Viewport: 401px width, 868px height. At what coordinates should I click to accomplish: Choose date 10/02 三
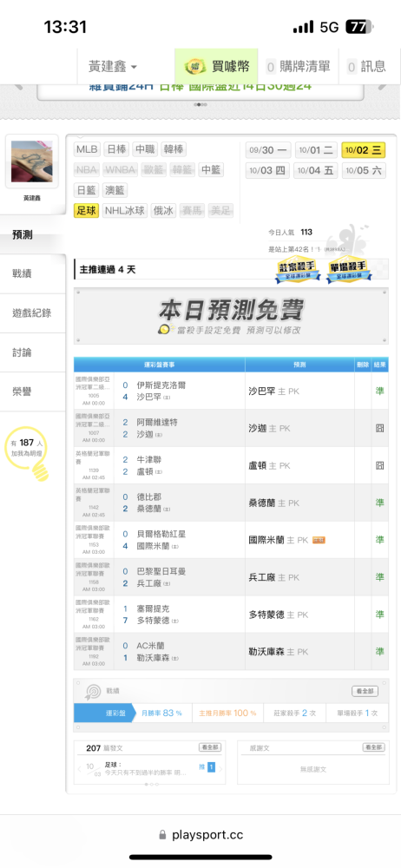click(x=364, y=150)
